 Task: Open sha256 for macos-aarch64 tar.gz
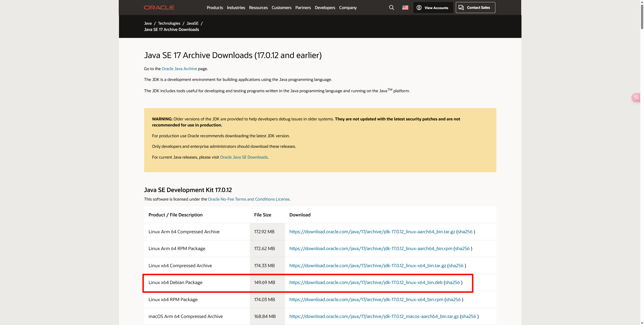point(469,316)
